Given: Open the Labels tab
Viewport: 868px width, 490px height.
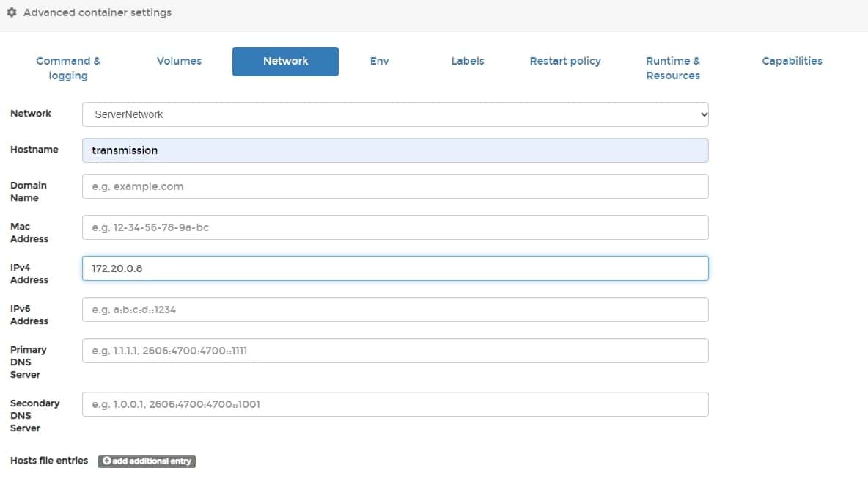Looking at the screenshot, I should (468, 61).
